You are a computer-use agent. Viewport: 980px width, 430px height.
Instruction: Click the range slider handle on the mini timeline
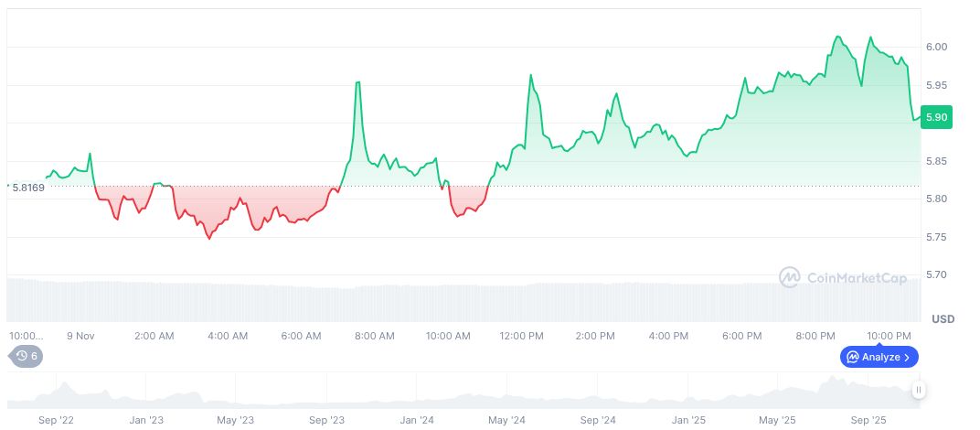[x=918, y=390]
